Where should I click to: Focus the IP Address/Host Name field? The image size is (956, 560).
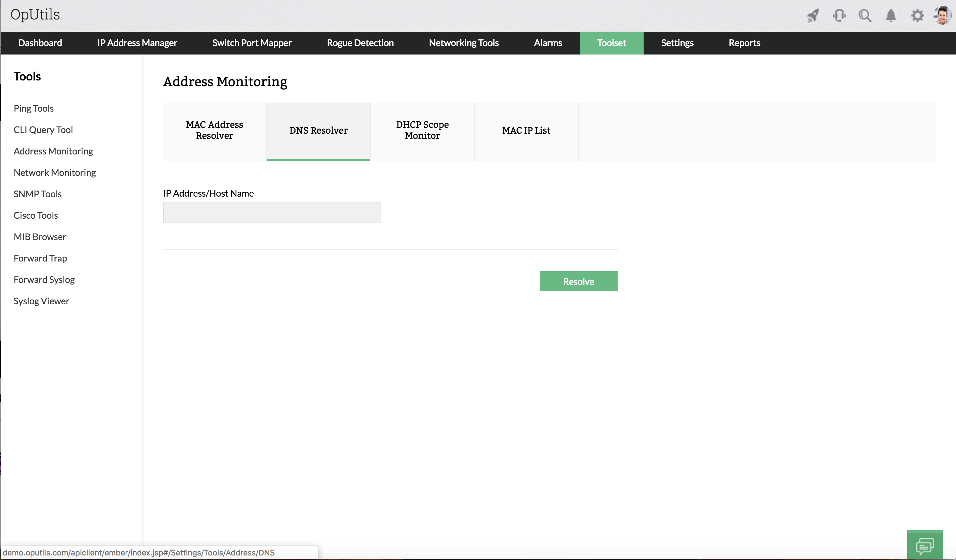271,212
